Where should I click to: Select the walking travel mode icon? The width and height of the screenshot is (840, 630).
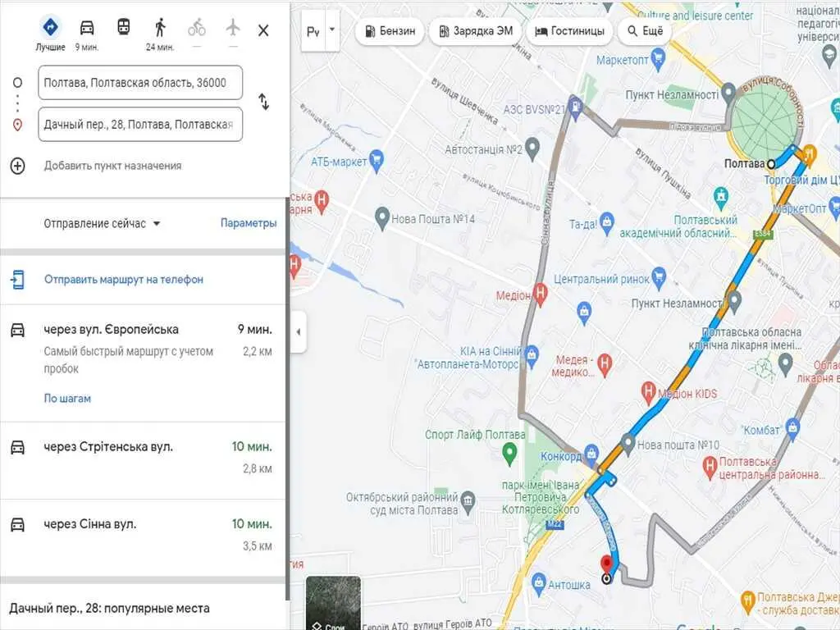(160, 28)
